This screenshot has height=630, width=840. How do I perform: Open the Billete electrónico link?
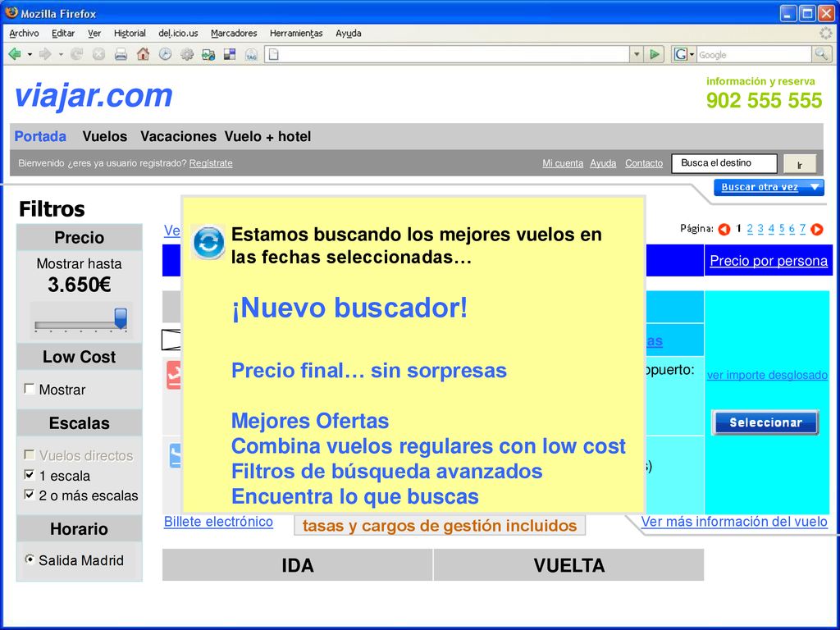coord(218,522)
